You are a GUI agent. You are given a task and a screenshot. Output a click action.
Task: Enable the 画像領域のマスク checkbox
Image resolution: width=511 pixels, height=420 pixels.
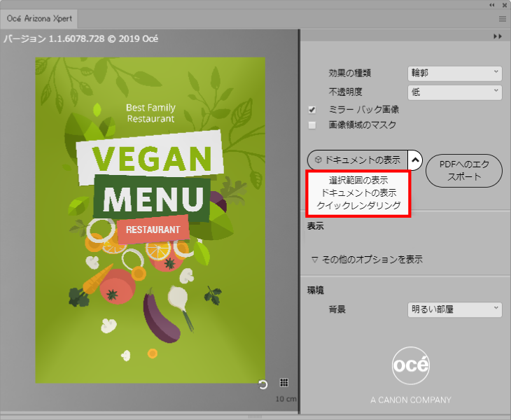pos(312,125)
